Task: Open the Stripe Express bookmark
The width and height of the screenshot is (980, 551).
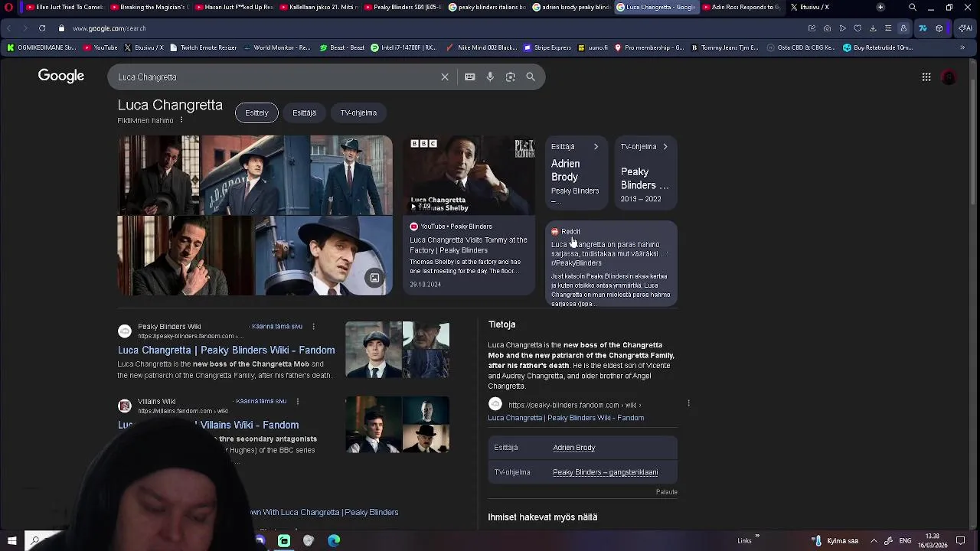Action: click(x=547, y=47)
